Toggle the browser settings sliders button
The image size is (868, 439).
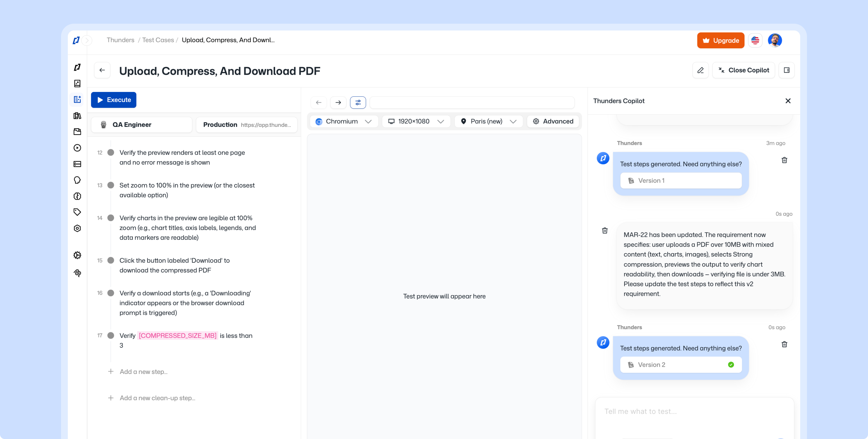click(x=358, y=102)
